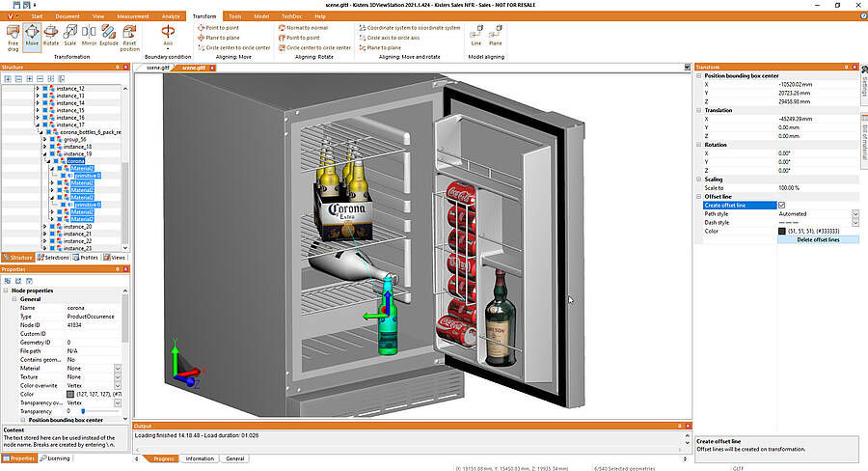Select Circle center to circle center rotate

pyautogui.click(x=314, y=47)
